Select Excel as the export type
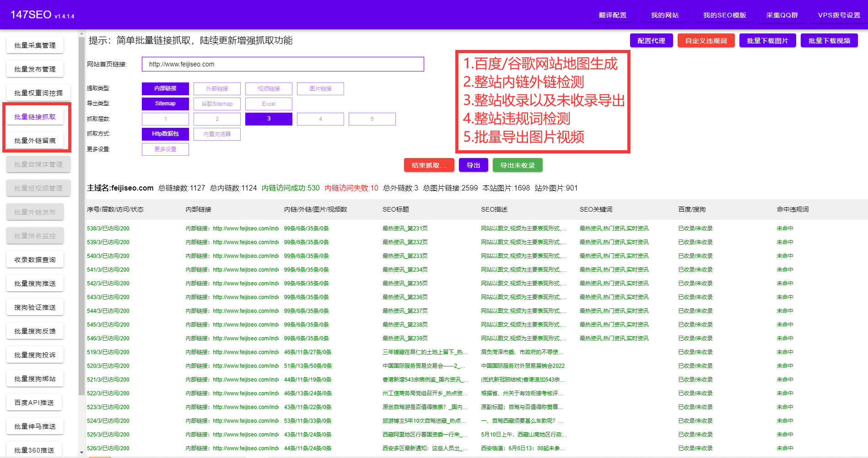This screenshot has height=458, width=868. [x=269, y=104]
